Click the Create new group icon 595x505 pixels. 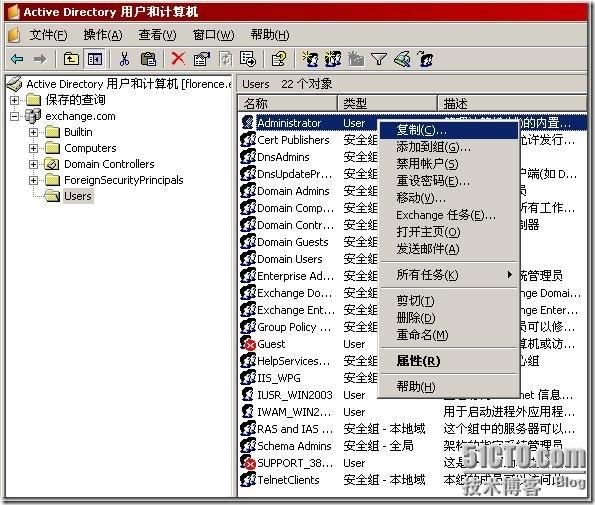click(x=333, y=59)
